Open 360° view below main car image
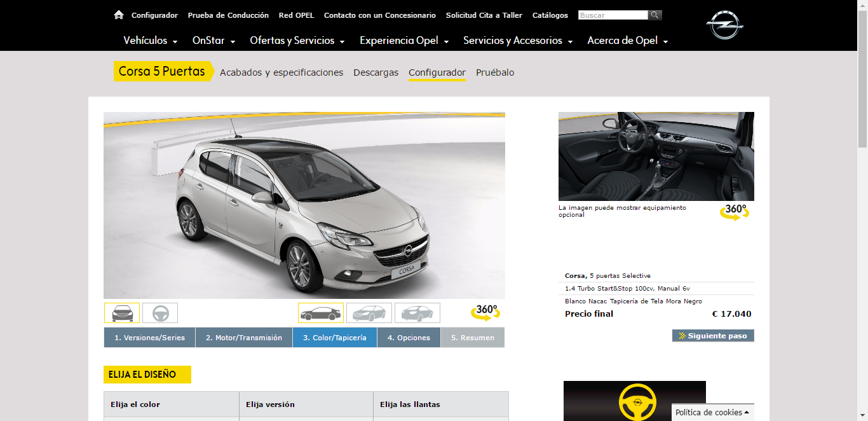The image size is (868, 421). click(484, 312)
